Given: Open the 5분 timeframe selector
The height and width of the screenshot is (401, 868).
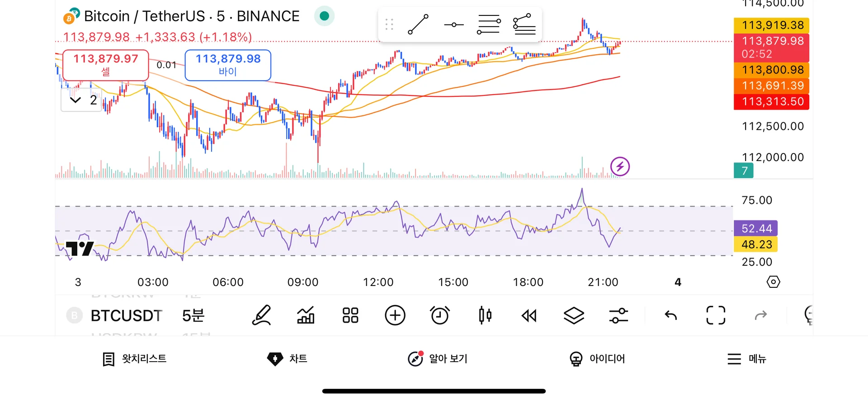Looking at the screenshot, I should pos(193,315).
